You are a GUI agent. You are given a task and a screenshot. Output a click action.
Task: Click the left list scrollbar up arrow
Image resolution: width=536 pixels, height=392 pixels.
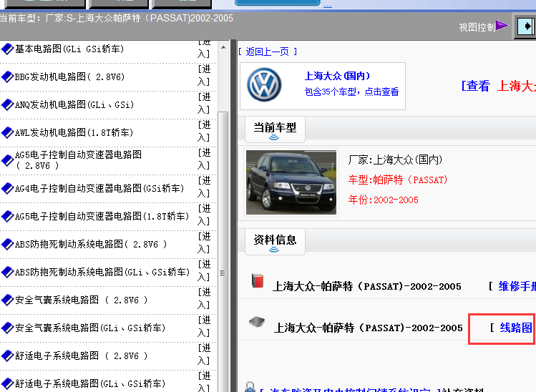[223, 47]
